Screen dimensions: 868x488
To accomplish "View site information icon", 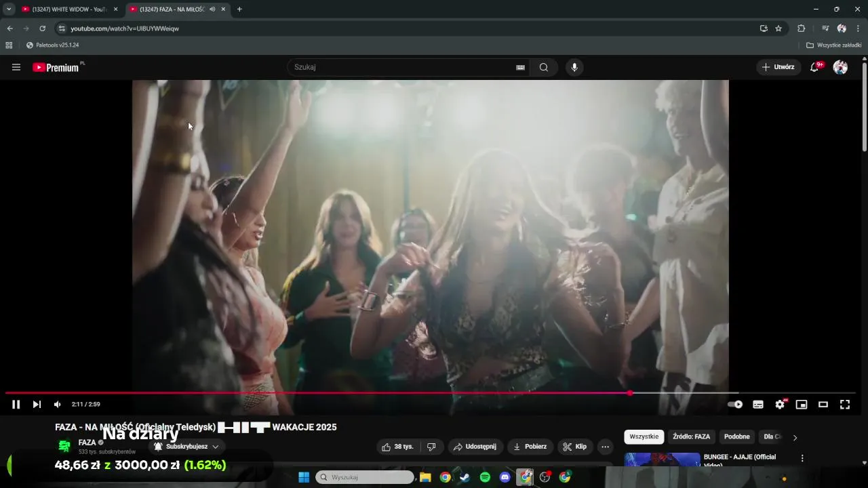I will tap(62, 28).
